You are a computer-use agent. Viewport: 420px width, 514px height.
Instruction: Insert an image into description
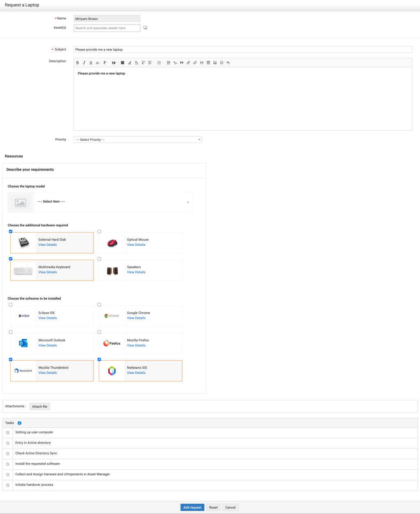coord(215,63)
